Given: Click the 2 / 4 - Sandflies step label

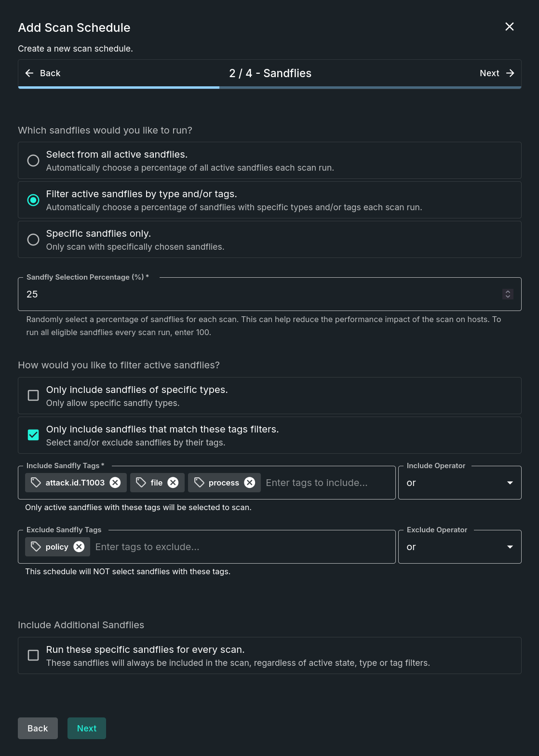Looking at the screenshot, I should [x=270, y=73].
